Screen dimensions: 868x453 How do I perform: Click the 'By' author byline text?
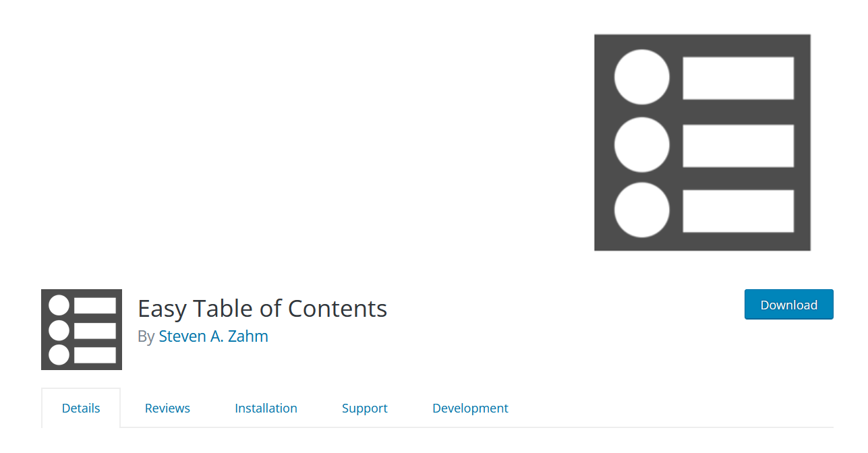(146, 336)
